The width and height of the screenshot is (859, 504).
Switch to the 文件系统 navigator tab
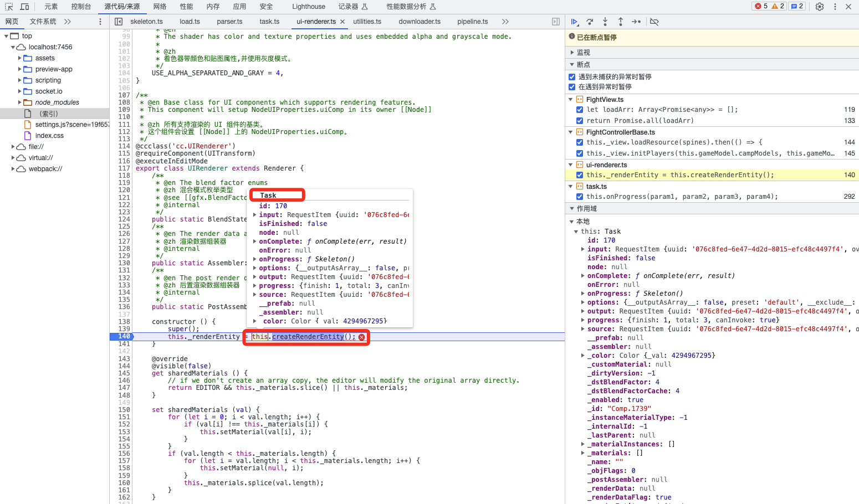43,22
